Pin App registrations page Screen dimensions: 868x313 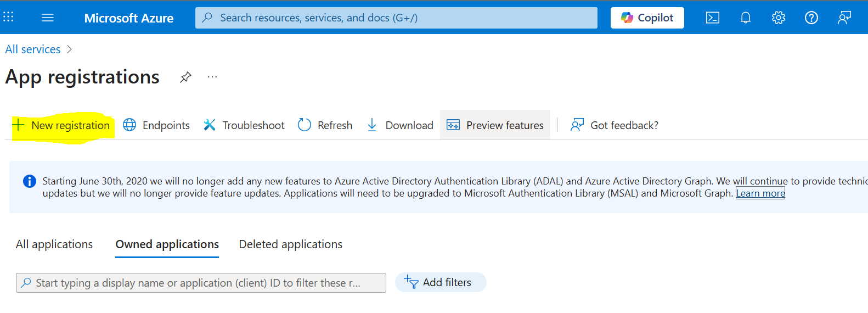click(186, 77)
